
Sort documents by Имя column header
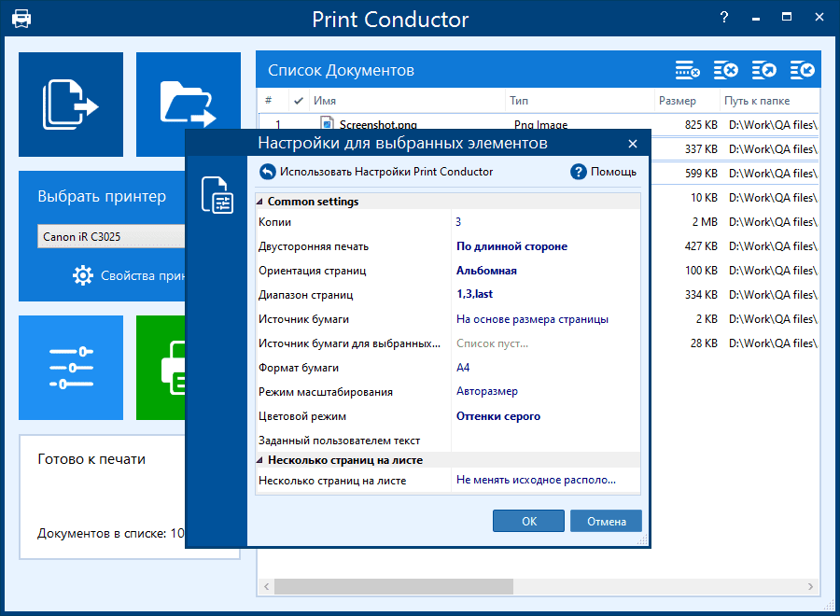click(325, 100)
